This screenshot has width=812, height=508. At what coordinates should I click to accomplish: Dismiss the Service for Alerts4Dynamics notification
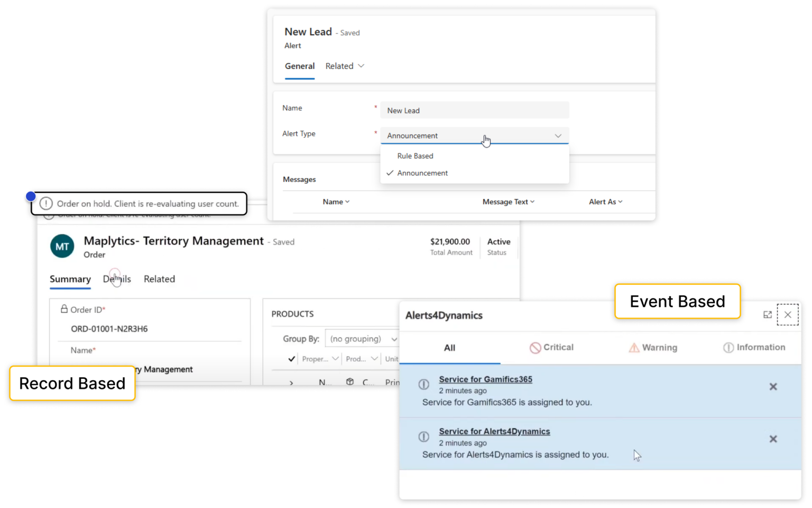[x=773, y=439]
